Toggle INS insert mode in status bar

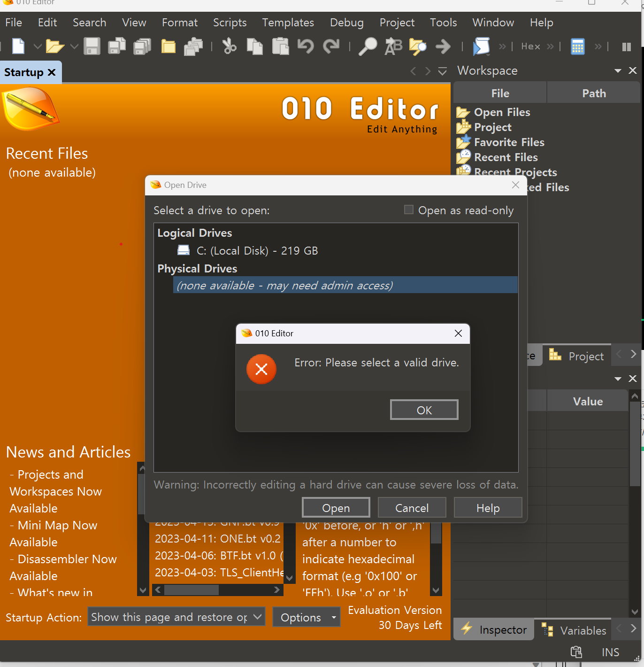click(x=610, y=652)
